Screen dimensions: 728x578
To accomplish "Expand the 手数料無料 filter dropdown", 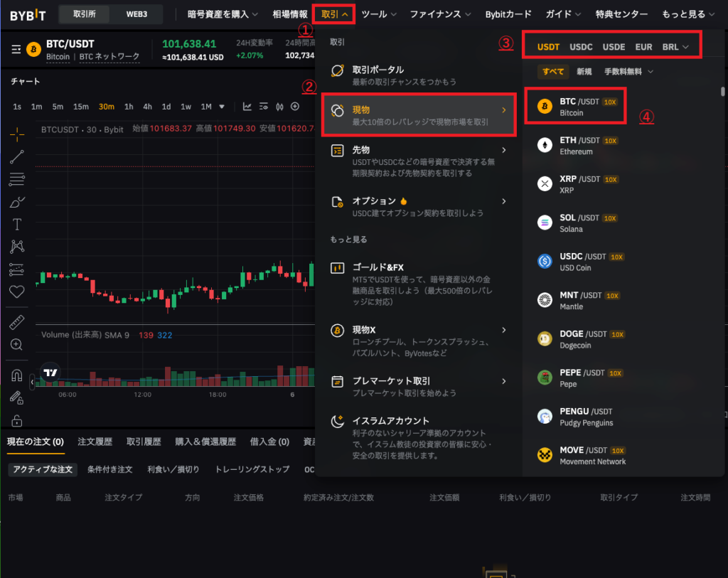I will point(628,72).
